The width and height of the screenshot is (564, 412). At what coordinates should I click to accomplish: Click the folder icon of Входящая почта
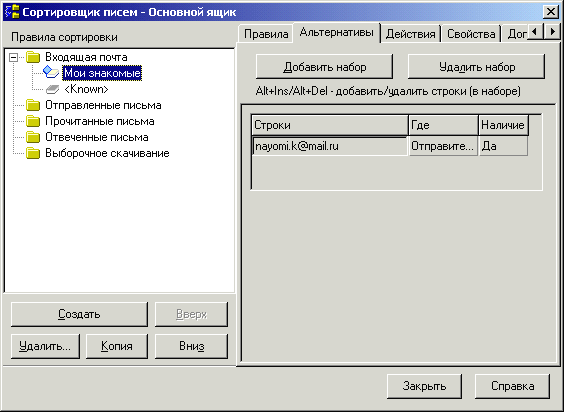[33, 57]
